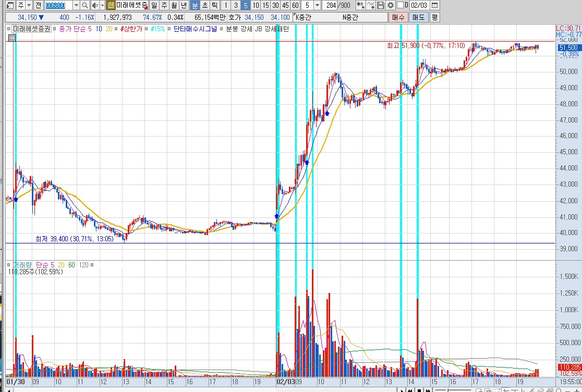Click the rewind playback button at bottom
Viewport: 582px width, 392px height.
point(410,390)
